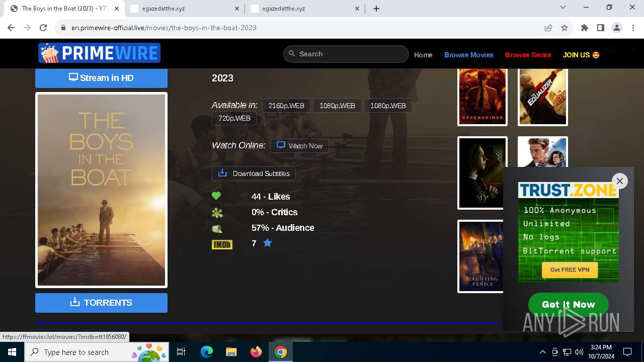Click the Watch Now button

click(x=299, y=146)
